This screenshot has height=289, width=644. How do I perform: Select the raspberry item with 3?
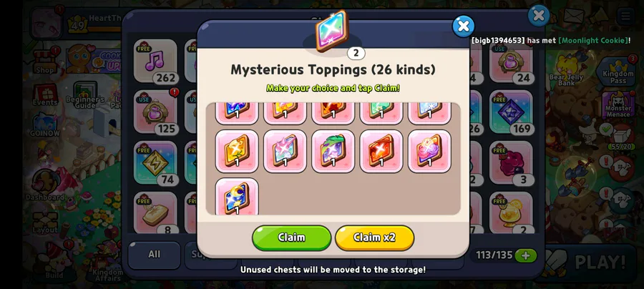pyautogui.click(x=512, y=163)
